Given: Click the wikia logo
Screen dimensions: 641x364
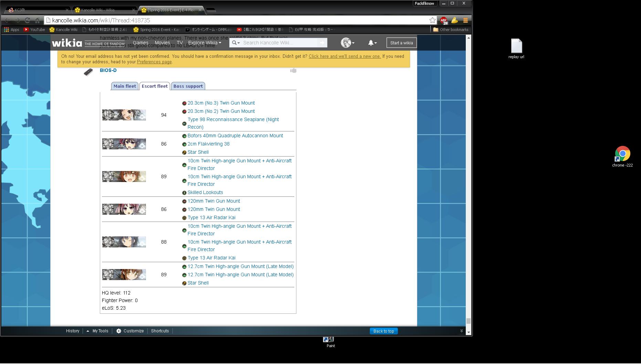Looking at the screenshot, I should tap(67, 43).
